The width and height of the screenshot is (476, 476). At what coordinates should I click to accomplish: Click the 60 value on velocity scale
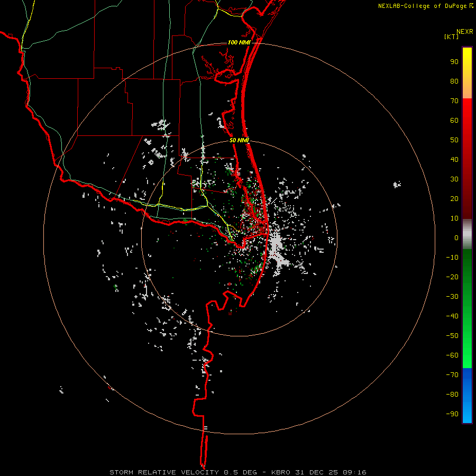pyautogui.click(x=454, y=121)
